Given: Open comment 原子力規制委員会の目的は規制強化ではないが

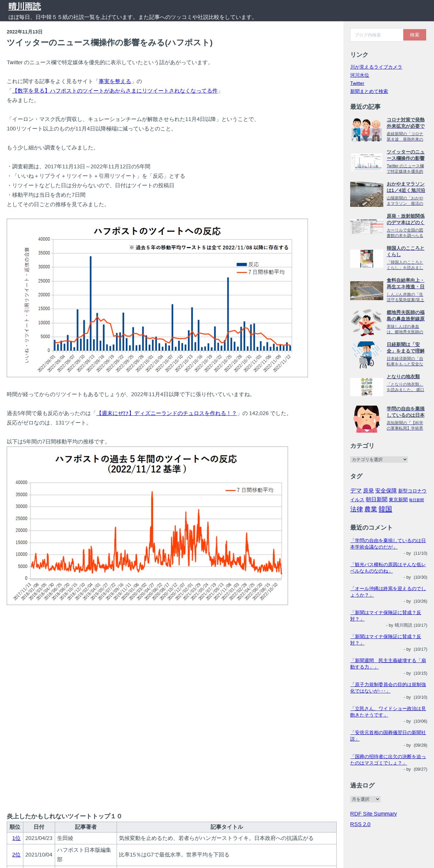Looking at the screenshot, I should tap(388, 688).
